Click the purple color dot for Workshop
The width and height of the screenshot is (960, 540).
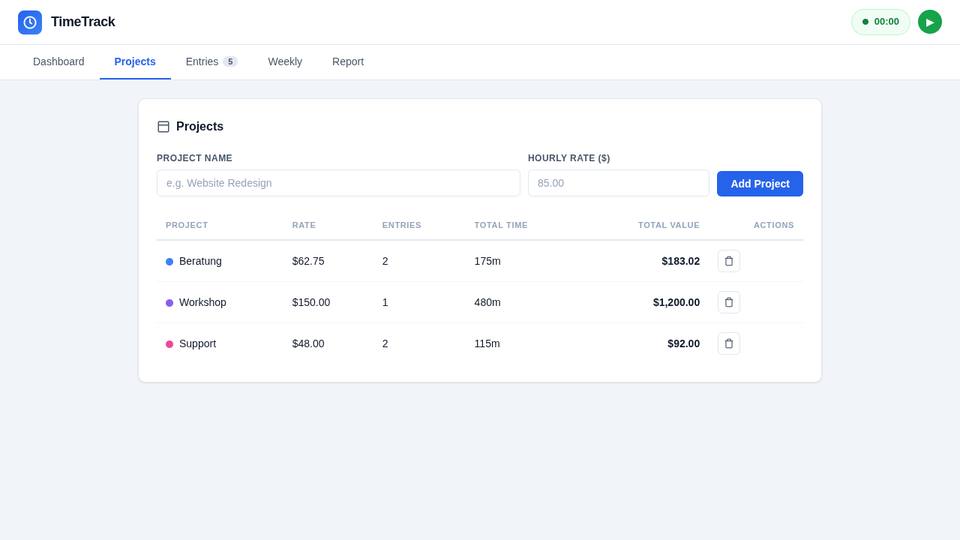pos(170,303)
